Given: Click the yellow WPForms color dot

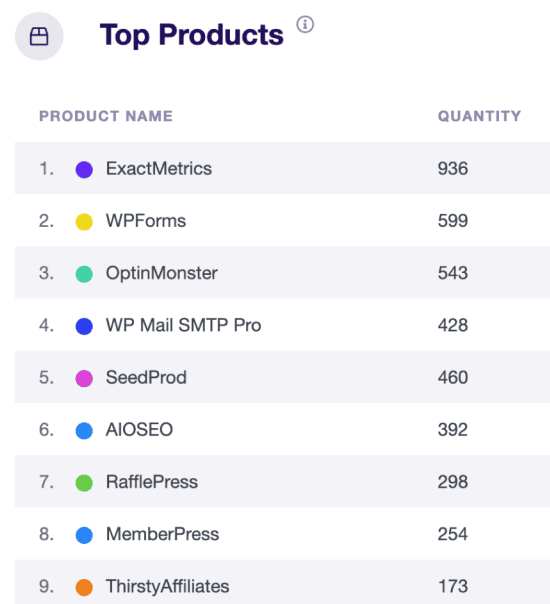Looking at the screenshot, I should [x=84, y=222].
